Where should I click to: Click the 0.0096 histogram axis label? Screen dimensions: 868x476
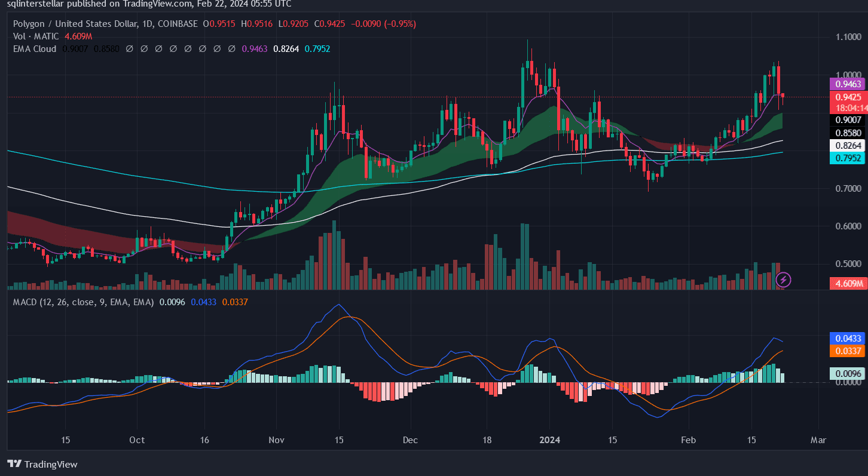point(848,374)
